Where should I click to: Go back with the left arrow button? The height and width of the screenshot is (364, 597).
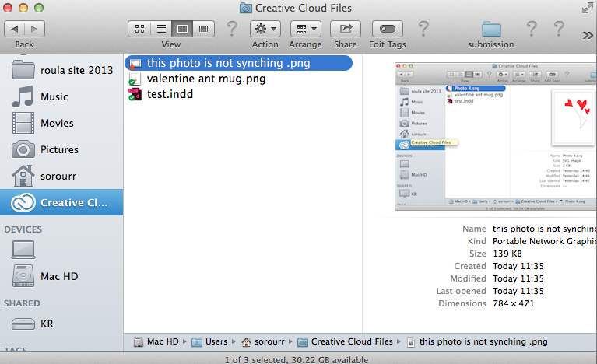click(x=15, y=29)
